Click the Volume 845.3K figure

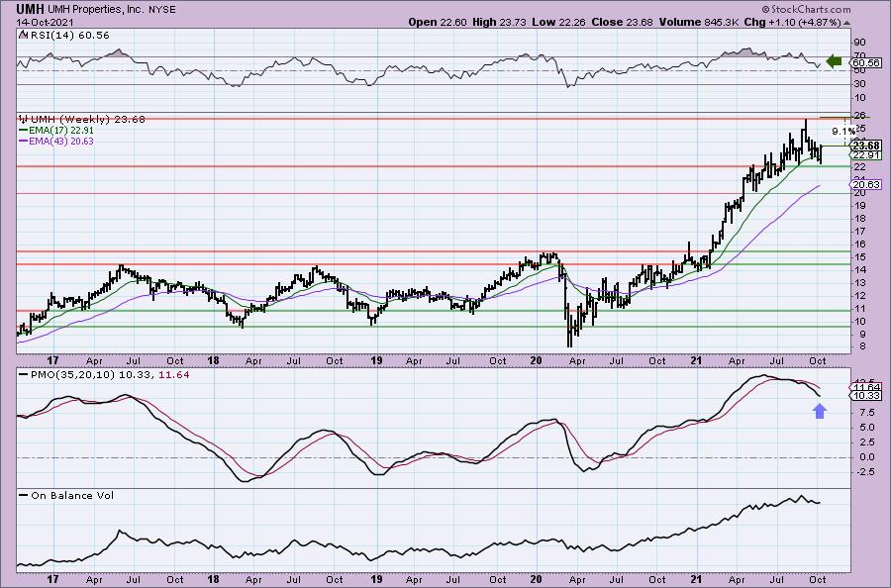click(x=699, y=22)
